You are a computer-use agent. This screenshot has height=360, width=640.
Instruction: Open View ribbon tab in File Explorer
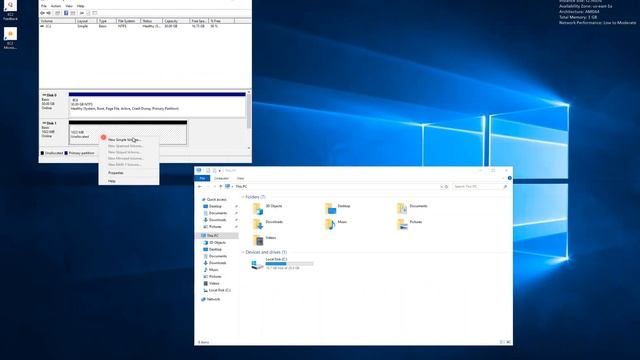click(x=240, y=178)
